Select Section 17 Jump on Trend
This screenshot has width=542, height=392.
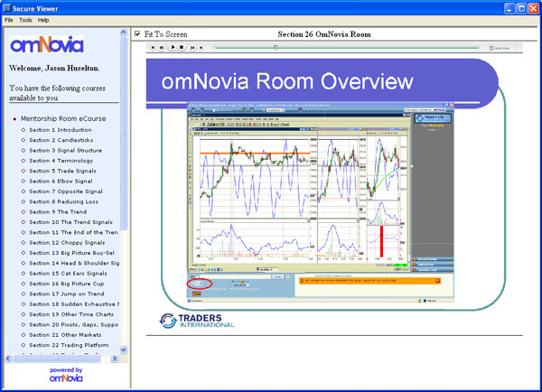coord(66,294)
